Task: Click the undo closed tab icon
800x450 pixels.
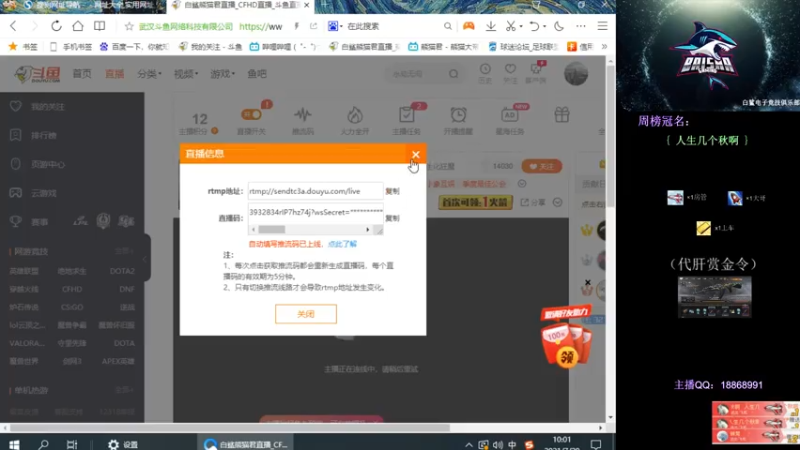Action: 533,26
